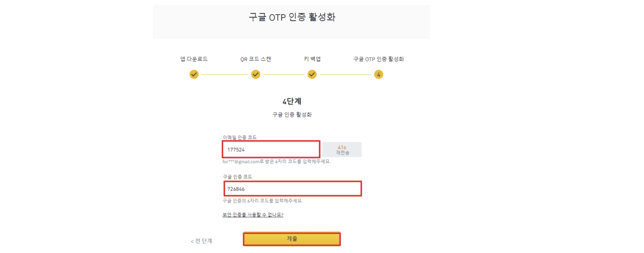Image resolution: width=644 pixels, height=253 pixels.
Task: Click the 재전송 resend button
Action: 342,152
